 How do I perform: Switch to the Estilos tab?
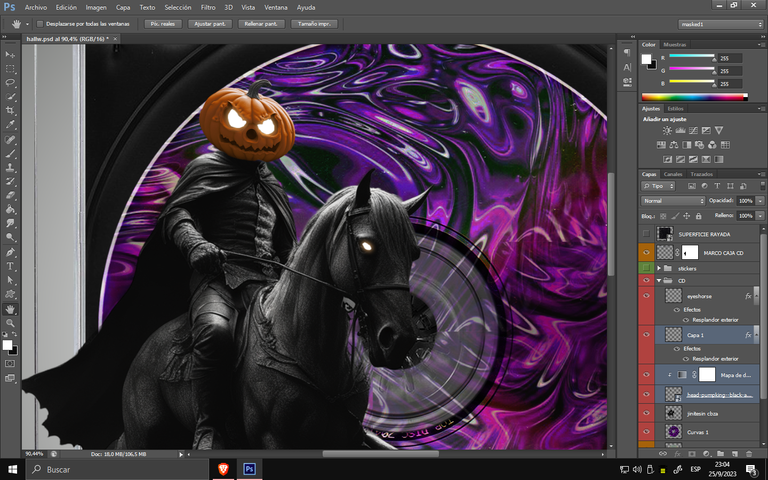click(x=675, y=109)
